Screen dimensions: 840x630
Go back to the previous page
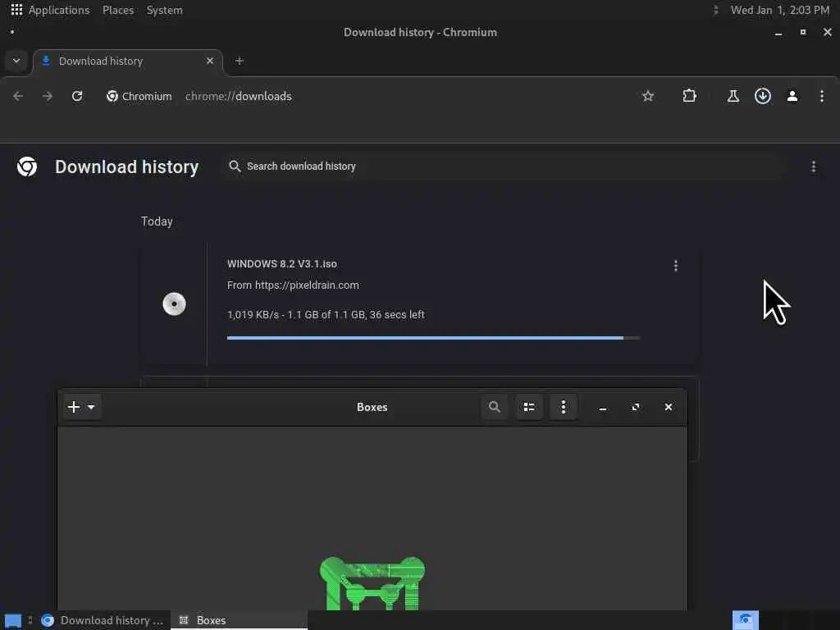[18, 96]
